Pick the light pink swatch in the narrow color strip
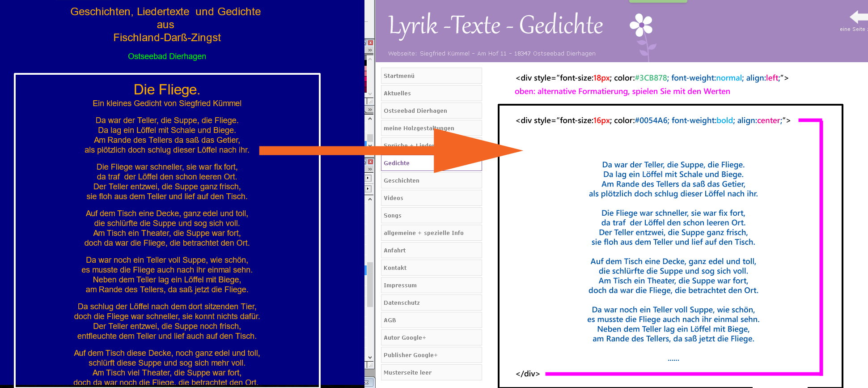Screen dimensions: 868x388 pyautogui.click(x=365, y=68)
